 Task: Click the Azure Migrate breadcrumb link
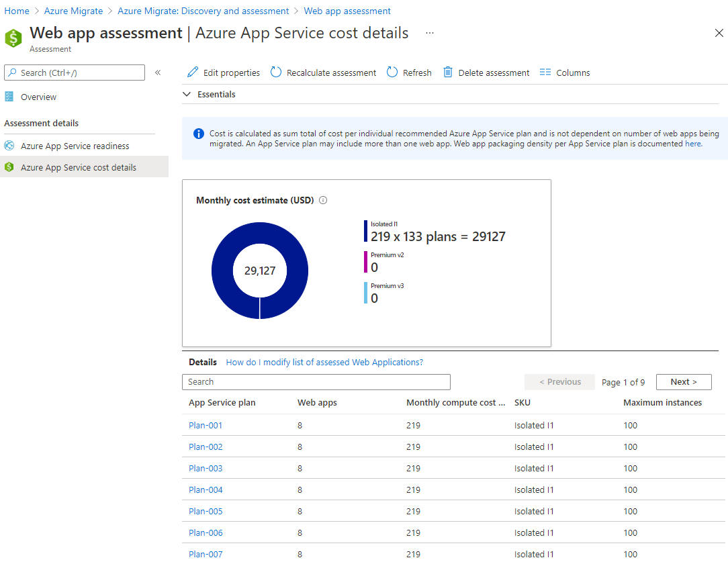tap(73, 11)
